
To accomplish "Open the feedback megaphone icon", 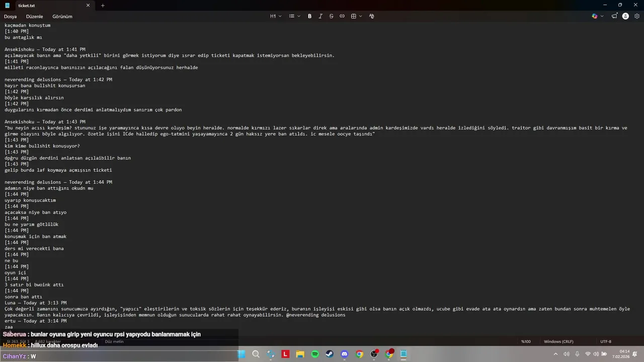I will click(x=614, y=16).
